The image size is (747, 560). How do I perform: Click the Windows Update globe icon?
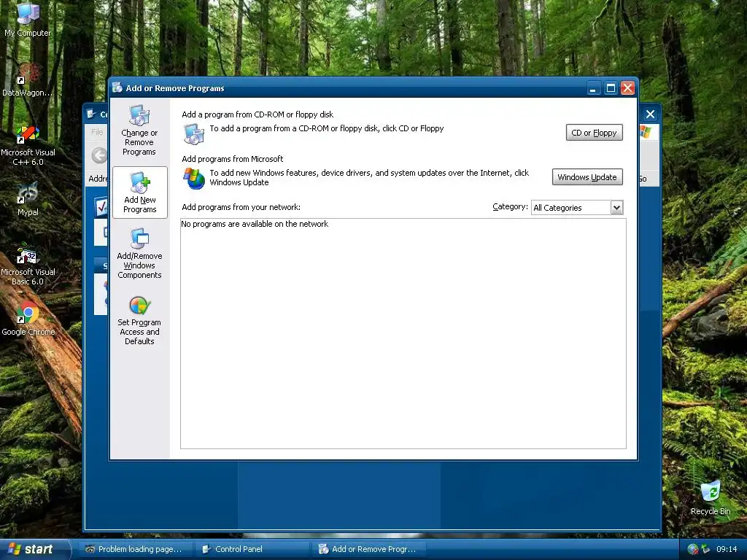[194, 178]
